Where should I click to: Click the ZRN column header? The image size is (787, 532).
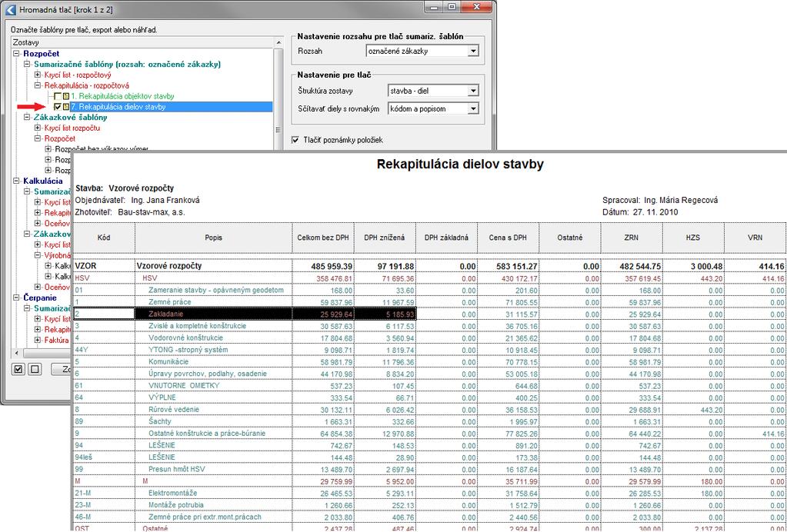(x=632, y=238)
